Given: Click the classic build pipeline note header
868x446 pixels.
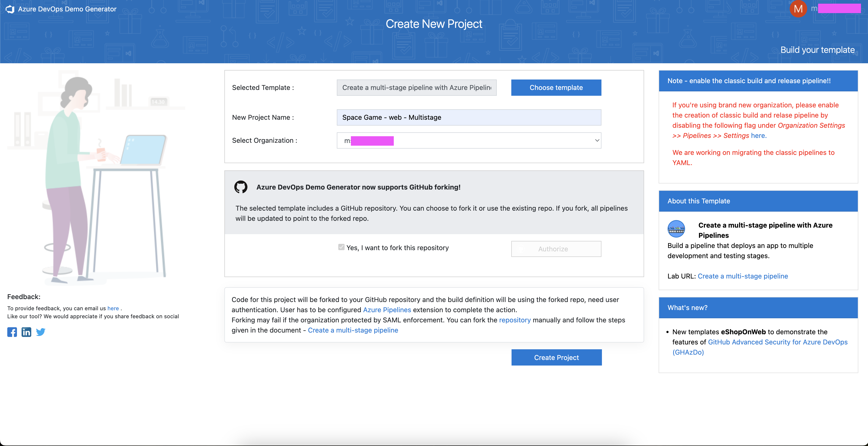Looking at the screenshot, I should 758,81.
